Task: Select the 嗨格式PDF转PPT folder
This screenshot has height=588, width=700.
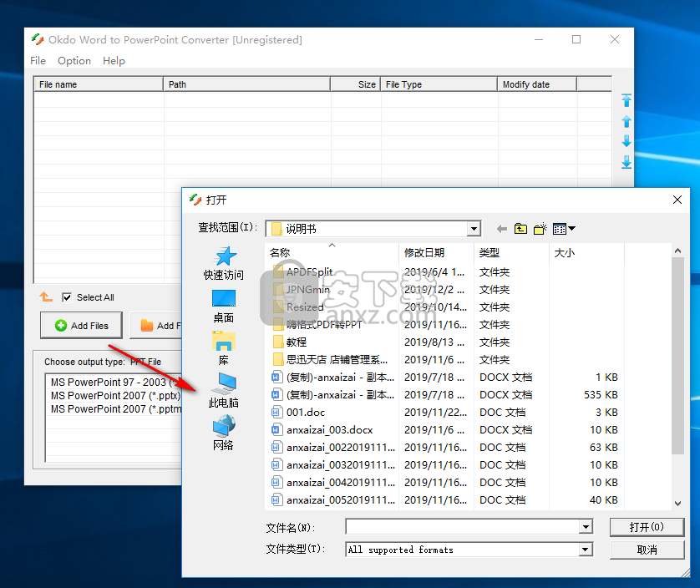Action: click(317, 325)
